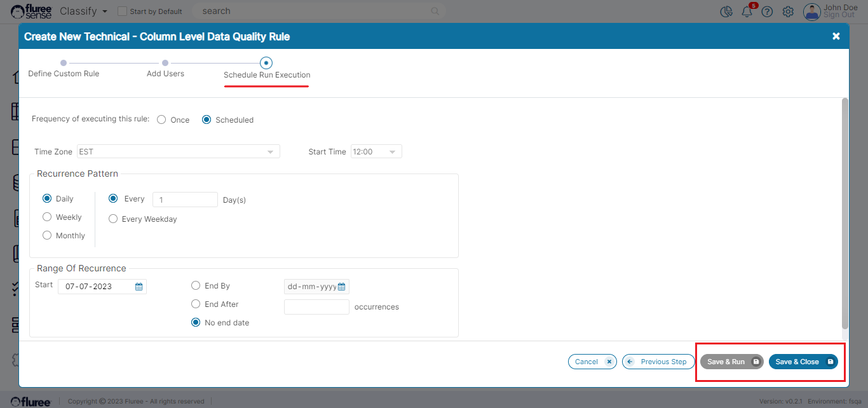Open the Start Time dropdown
This screenshot has width=868, height=408.
click(x=376, y=152)
